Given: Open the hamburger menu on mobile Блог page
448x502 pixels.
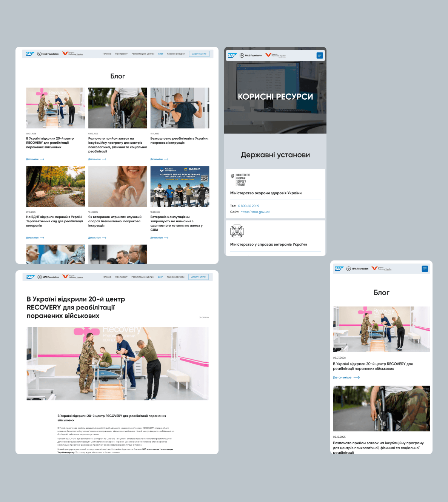Looking at the screenshot, I should pos(425,269).
